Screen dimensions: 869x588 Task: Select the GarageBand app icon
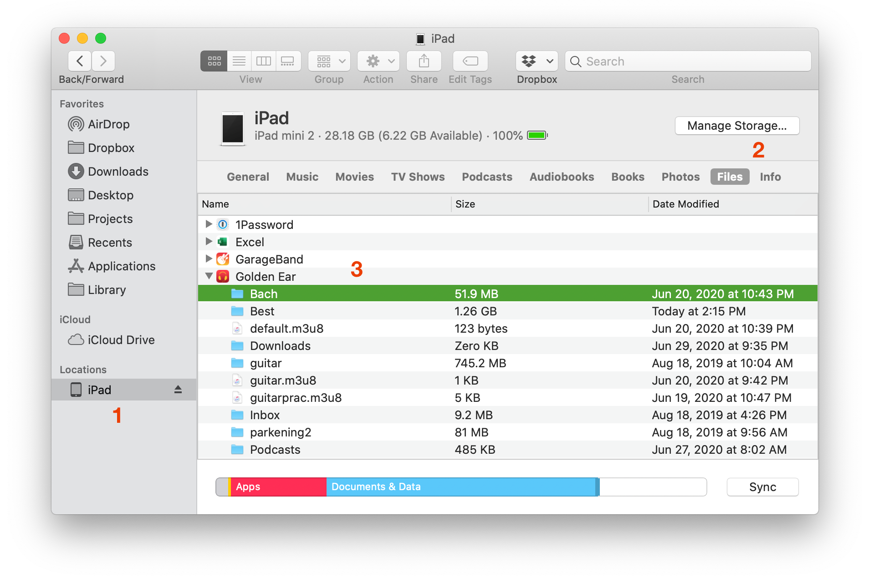223,259
